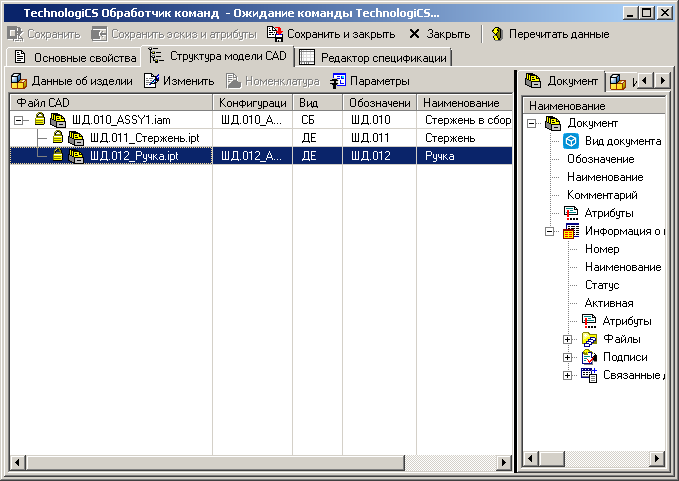The width and height of the screenshot is (679, 481).
Task: Collapse the ШД.010_ASSY1.iam assembly node
Action: [18, 120]
